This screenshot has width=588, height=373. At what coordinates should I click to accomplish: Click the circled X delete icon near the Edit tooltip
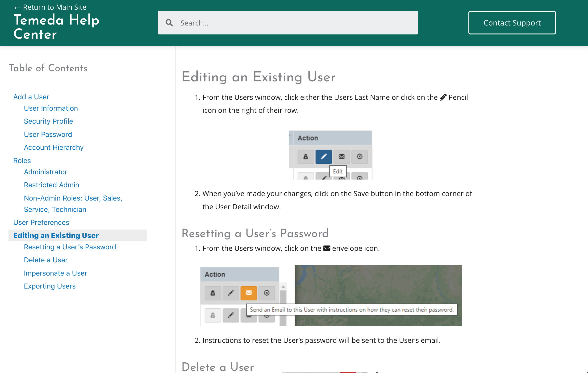tap(360, 157)
